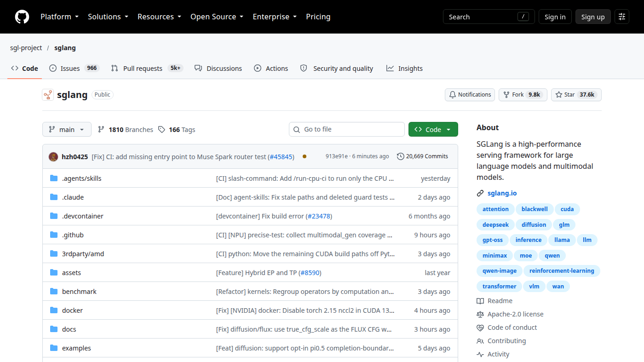This screenshot has width=644, height=362.
Task: Click the Readme book icon
Action: pos(480,301)
